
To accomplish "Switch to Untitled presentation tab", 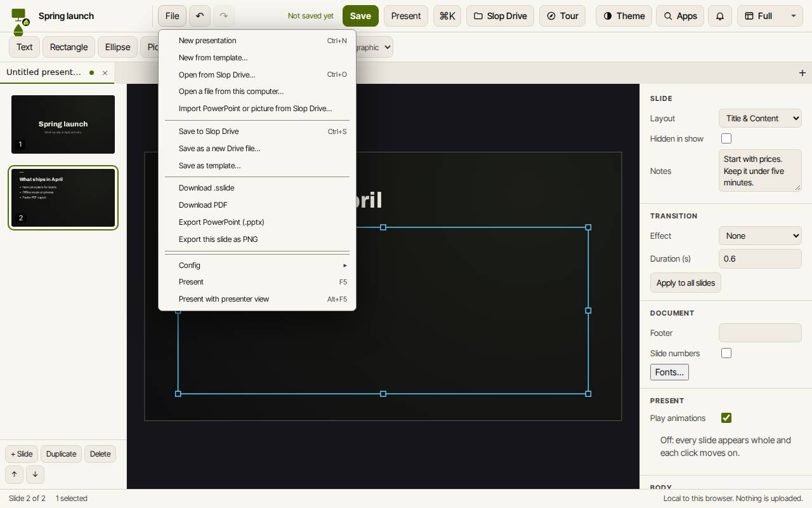I will point(44,72).
